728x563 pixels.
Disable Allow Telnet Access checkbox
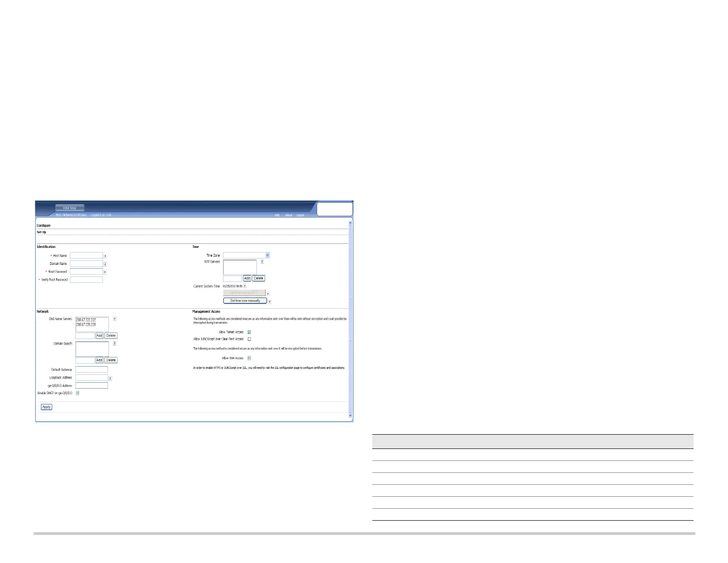[x=249, y=332]
